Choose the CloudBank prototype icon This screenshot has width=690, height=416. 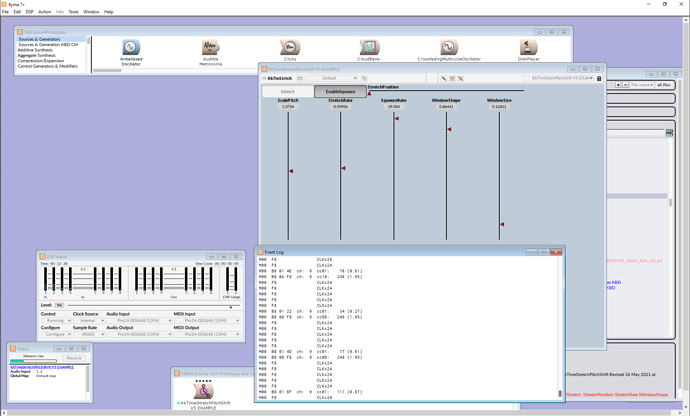(369, 47)
